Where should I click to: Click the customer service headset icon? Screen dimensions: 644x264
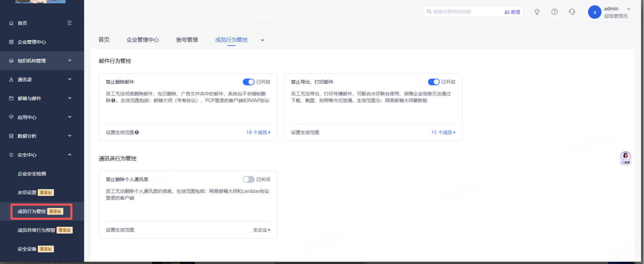pyautogui.click(x=572, y=12)
